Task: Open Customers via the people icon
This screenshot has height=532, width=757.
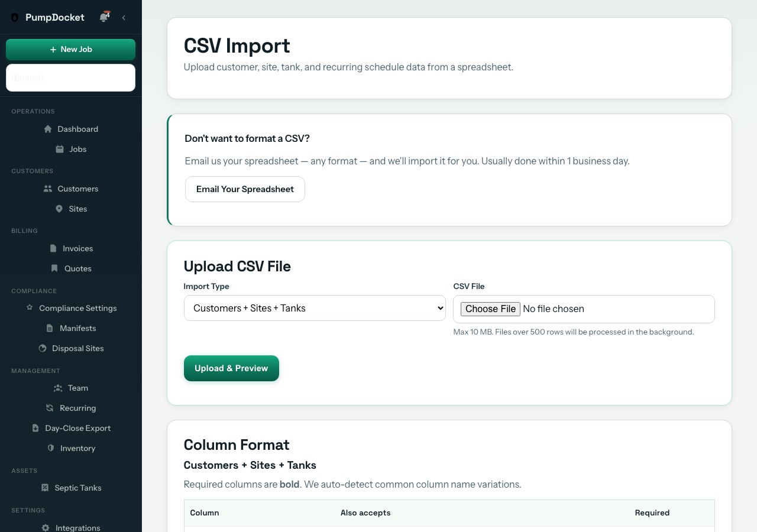Action: pyautogui.click(x=47, y=189)
